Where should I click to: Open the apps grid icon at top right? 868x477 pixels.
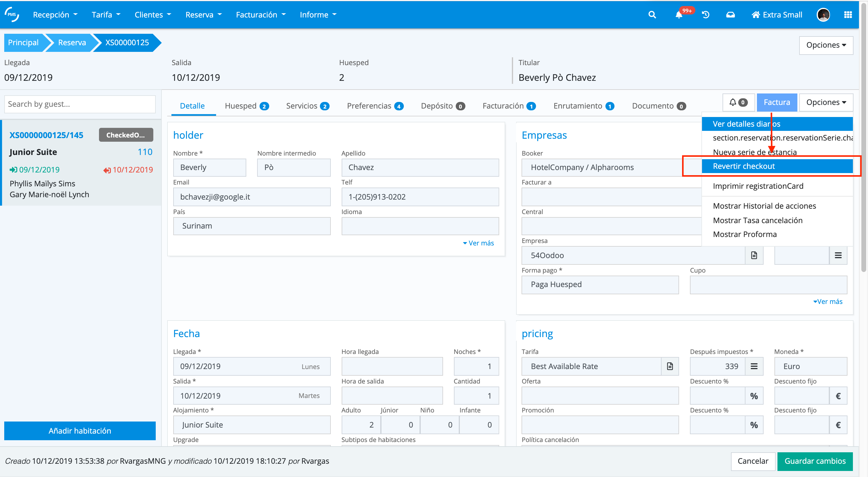tap(848, 15)
